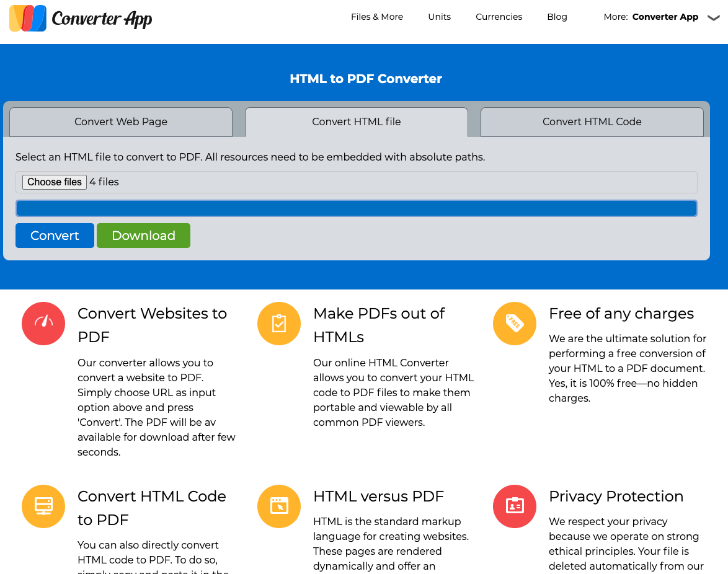Click the browser window icon beside HTML versus PDF
The height and width of the screenshot is (574, 728).
[278, 506]
